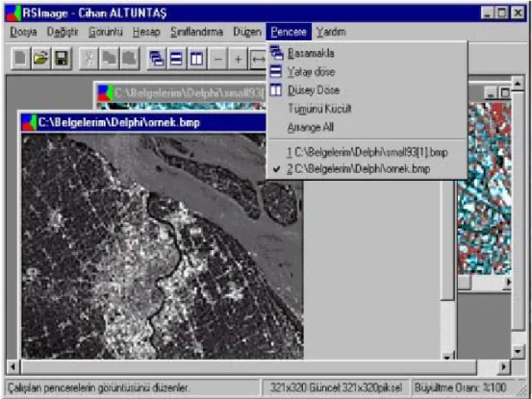Choose Düşey Döşe menu entry
The image size is (532, 399).
pos(367,90)
